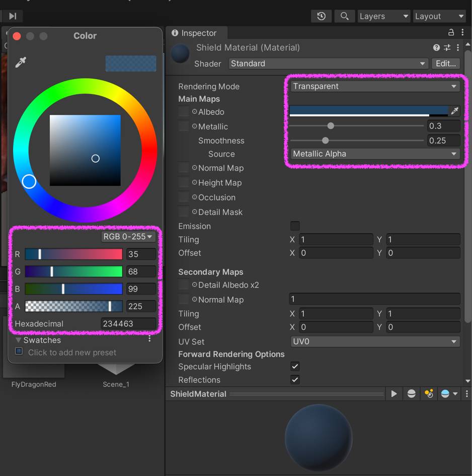The width and height of the screenshot is (472, 476).
Task: Toggle preview lighting in material preview
Action: (429, 394)
